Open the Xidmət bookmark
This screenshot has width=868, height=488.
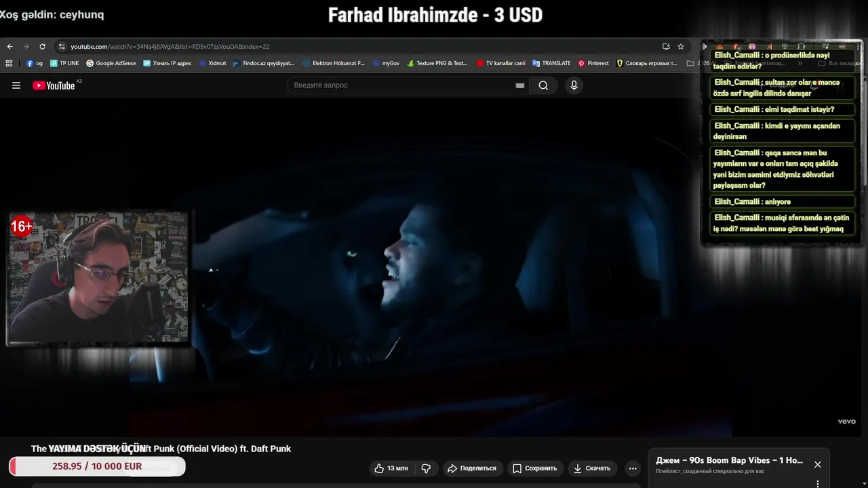coord(213,63)
